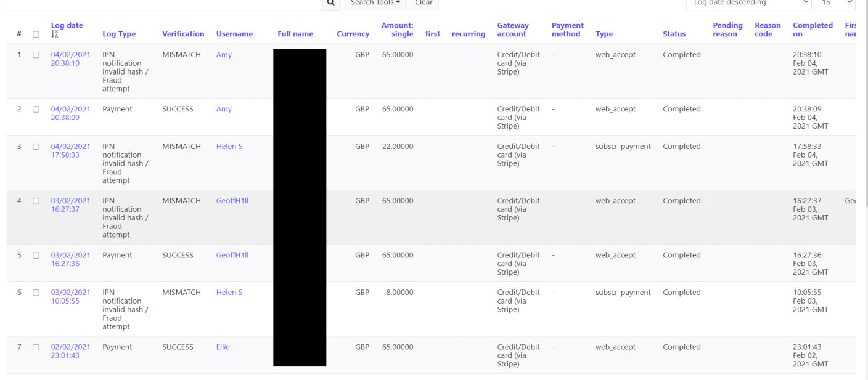Screen dimensions: 868x380
Task: Click subscr_payment in the 10:05:55 row
Action: 623,293
